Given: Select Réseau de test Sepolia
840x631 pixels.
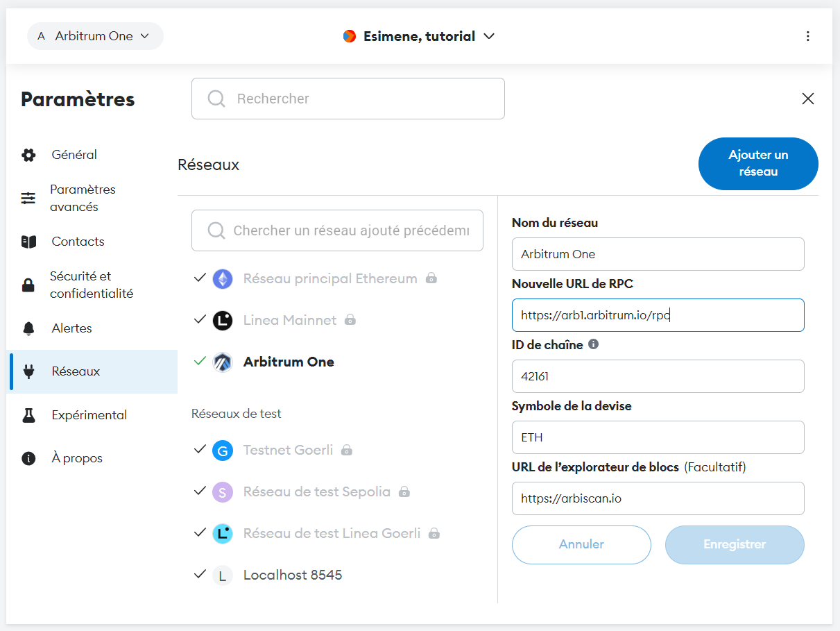Looking at the screenshot, I should tap(317, 491).
